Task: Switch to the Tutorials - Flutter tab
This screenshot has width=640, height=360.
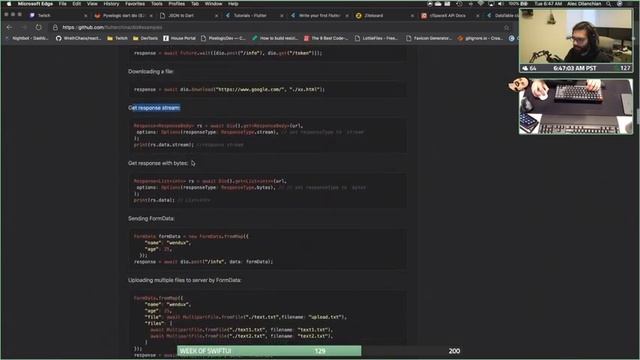Action: point(253,16)
